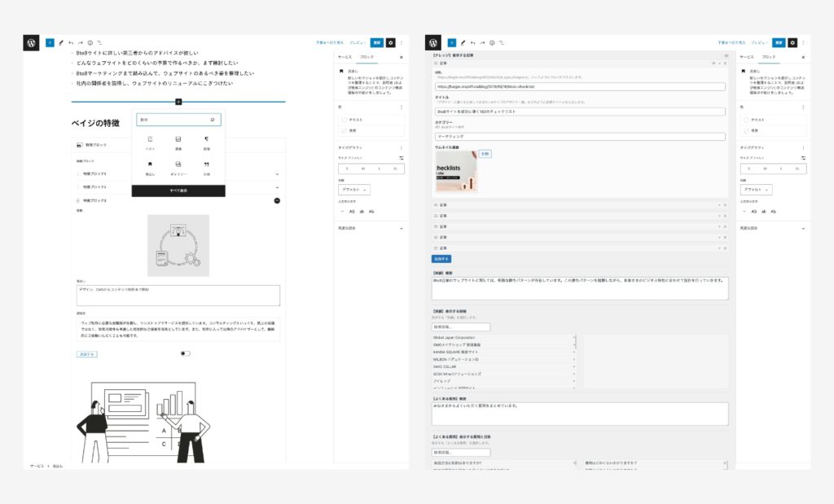Screen dimensions: 834x504
Task: Open list view icon in right editor
Action: click(x=502, y=42)
